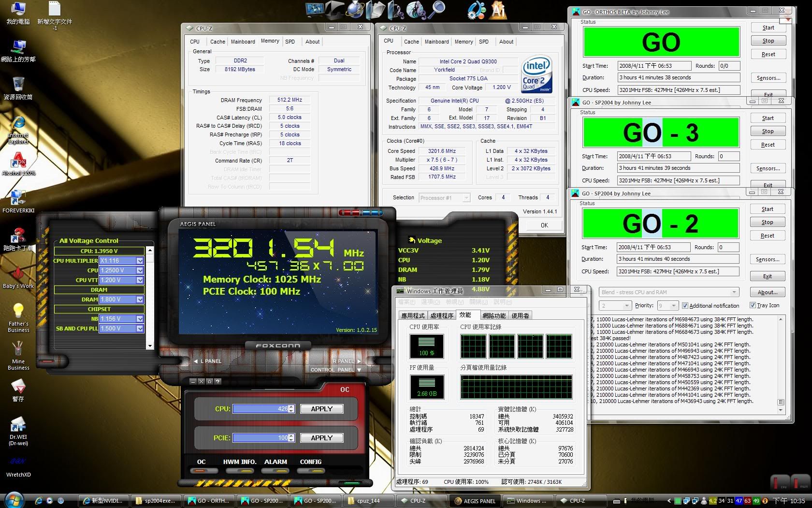The height and width of the screenshot is (508, 812).
Task: Open the Dr.WEI desktop shortcut
Action: pos(18,432)
